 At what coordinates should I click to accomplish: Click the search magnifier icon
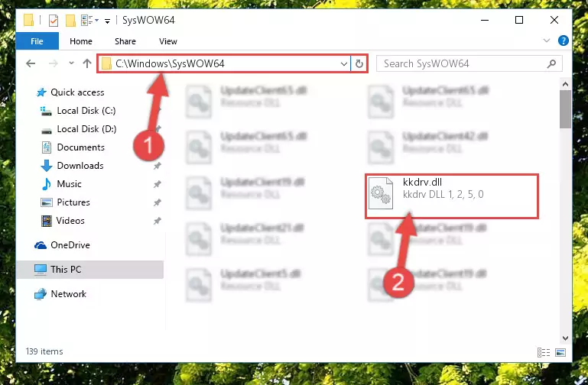(551, 63)
